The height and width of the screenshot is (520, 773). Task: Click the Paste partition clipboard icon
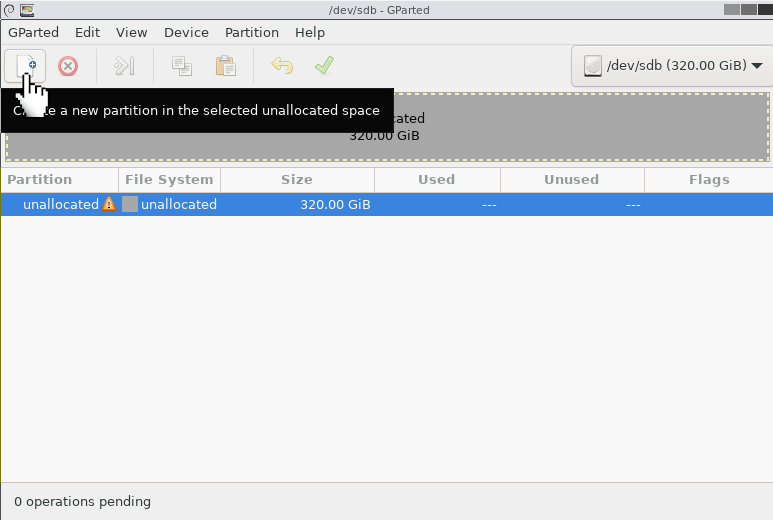(x=225, y=66)
